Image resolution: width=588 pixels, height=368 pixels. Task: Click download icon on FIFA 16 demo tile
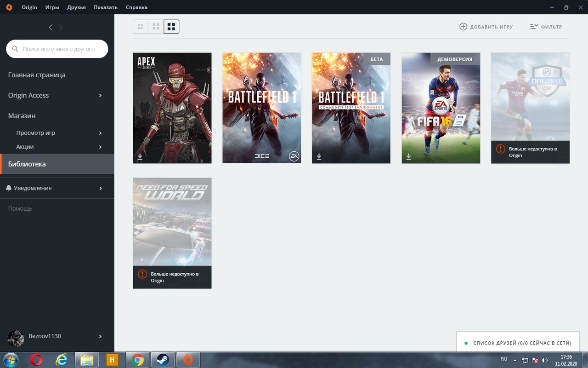pos(408,157)
